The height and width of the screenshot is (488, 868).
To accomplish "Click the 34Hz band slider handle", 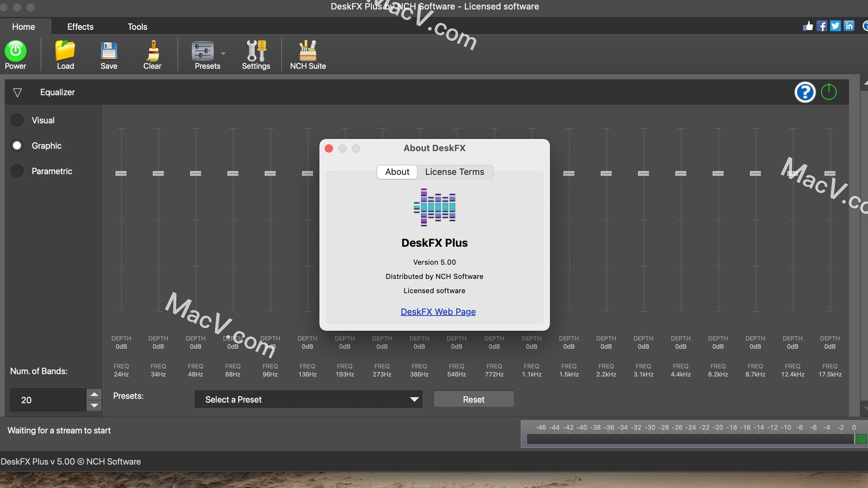I will point(158,174).
